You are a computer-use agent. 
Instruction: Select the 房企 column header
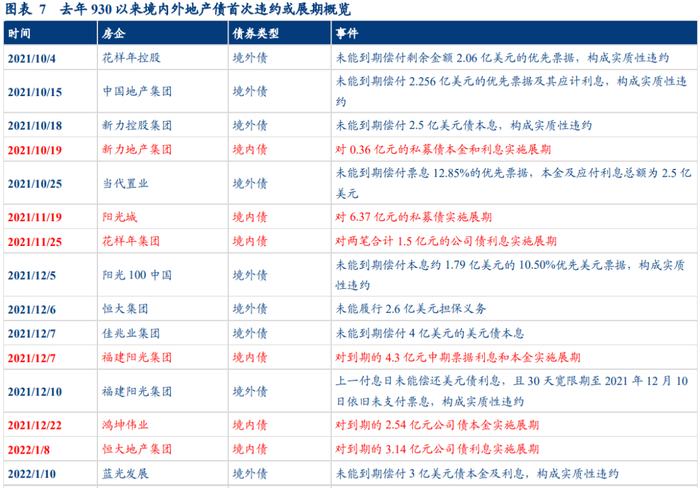point(113,33)
